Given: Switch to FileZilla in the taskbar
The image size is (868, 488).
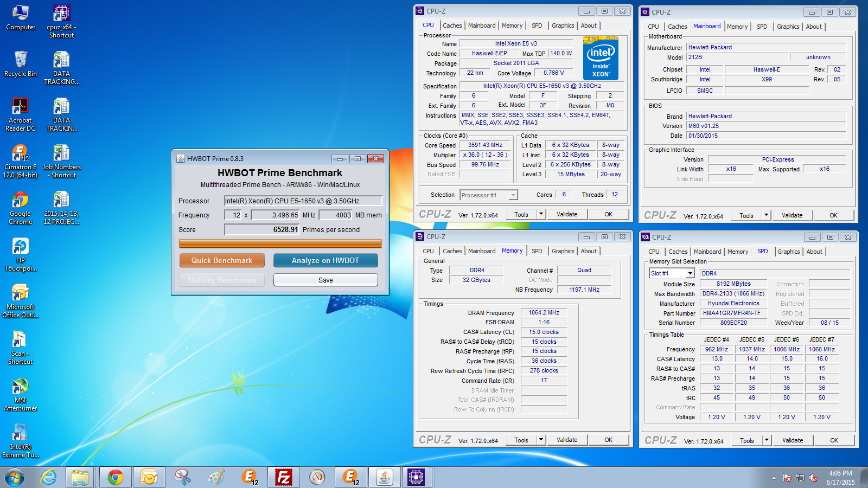Looking at the screenshot, I should click(x=284, y=477).
